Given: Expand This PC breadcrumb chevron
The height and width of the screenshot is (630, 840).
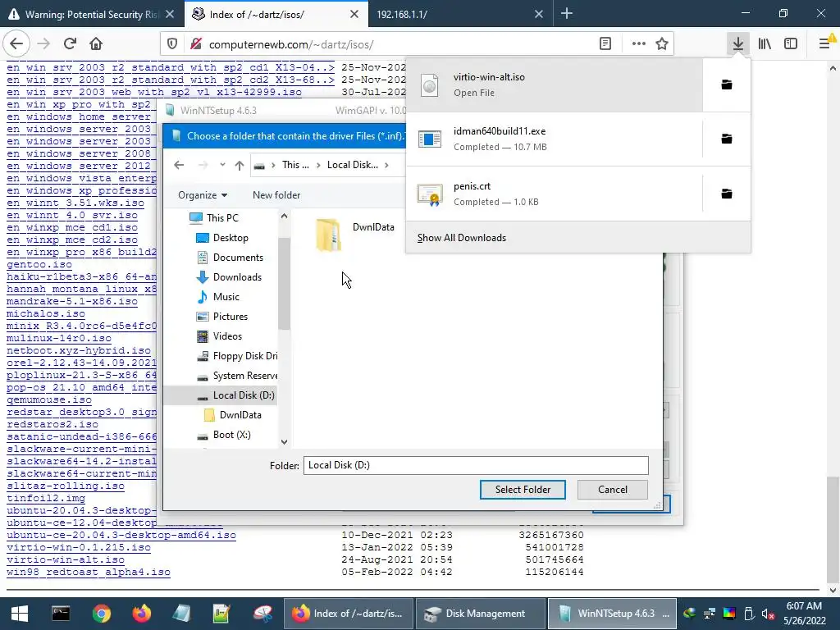Looking at the screenshot, I should click(317, 165).
